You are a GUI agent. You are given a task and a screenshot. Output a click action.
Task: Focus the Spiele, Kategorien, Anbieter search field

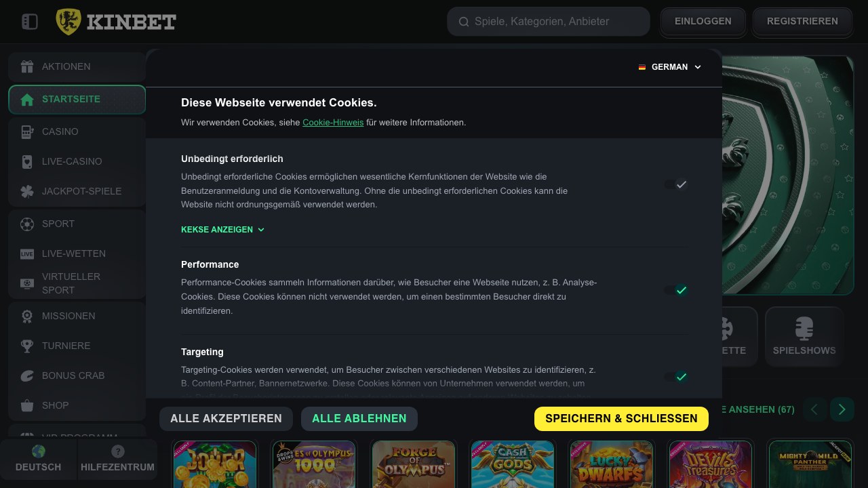click(549, 22)
